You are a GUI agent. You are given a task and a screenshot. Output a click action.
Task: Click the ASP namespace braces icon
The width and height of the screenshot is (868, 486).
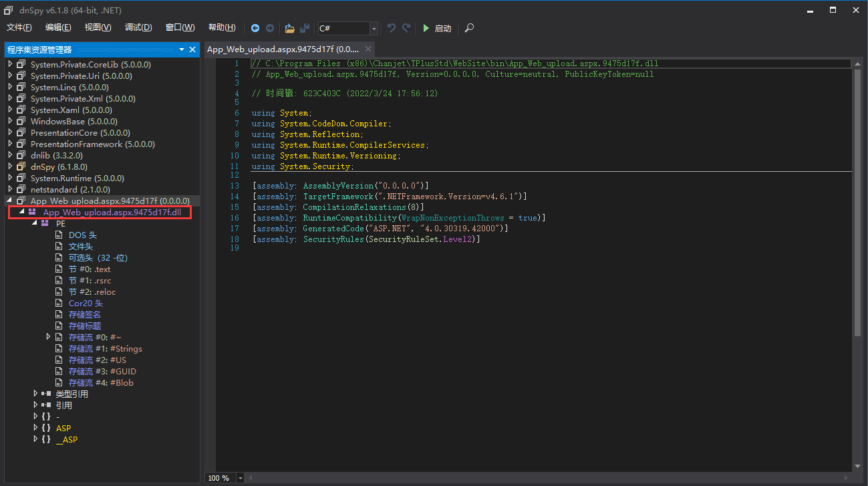(x=46, y=428)
